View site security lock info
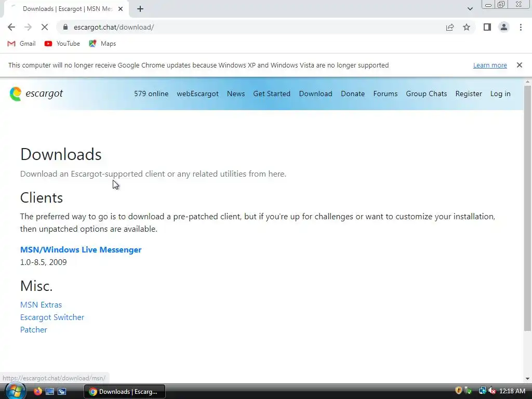This screenshot has height=399, width=532. pyautogui.click(x=65, y=27)
